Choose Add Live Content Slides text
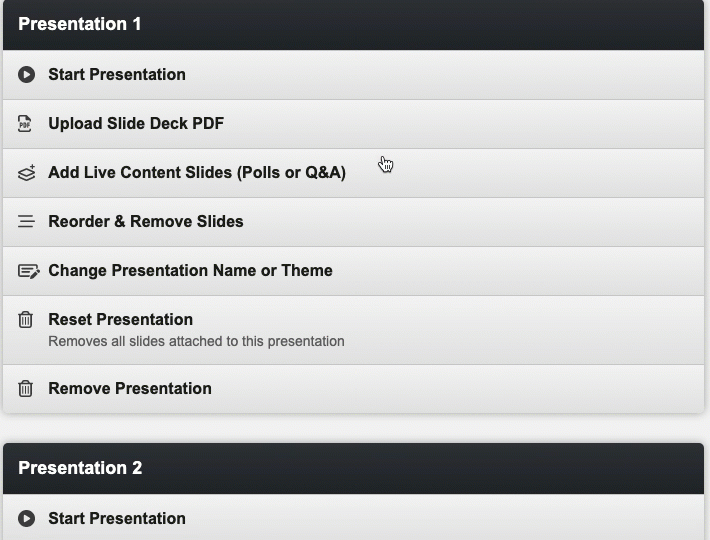Screen dimensions: 710x540 coord(197,173)
